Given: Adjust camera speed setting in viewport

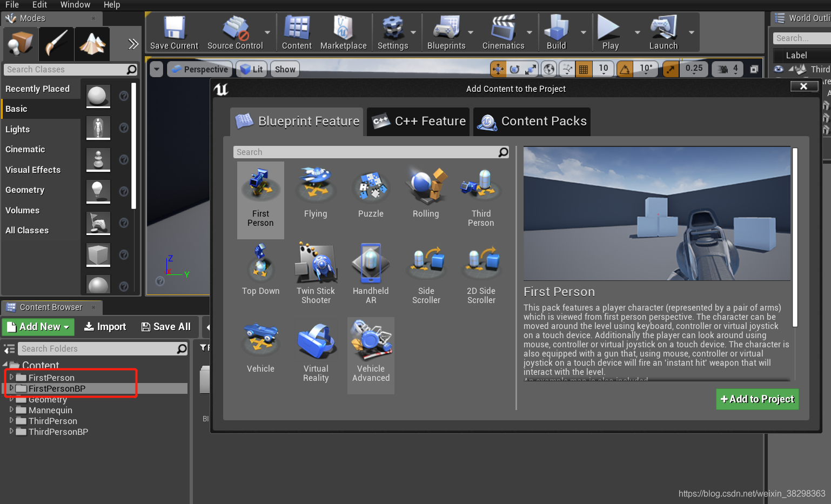Looking at the screenshot, I should click(x=728, y=69).
